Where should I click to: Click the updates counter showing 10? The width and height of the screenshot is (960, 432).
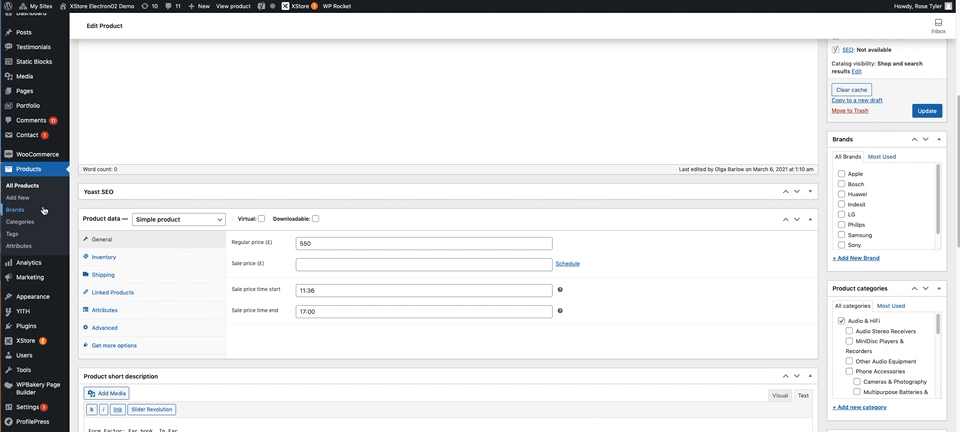[149, 6]
